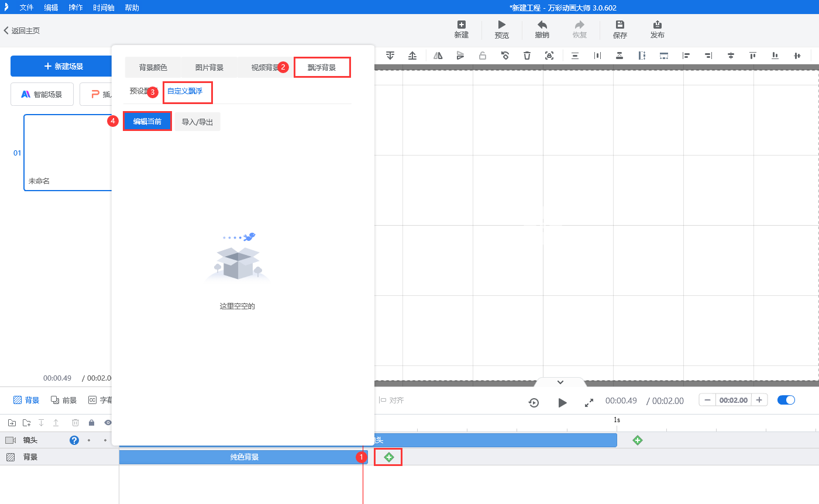Click the horizontal flip mirror icon

[x=438, y=56]
